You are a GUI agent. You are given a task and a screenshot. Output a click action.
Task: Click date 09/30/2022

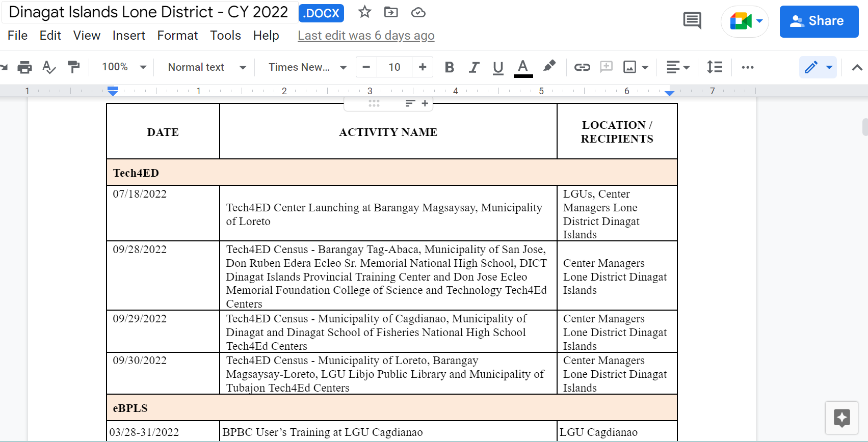click(140, 361)
